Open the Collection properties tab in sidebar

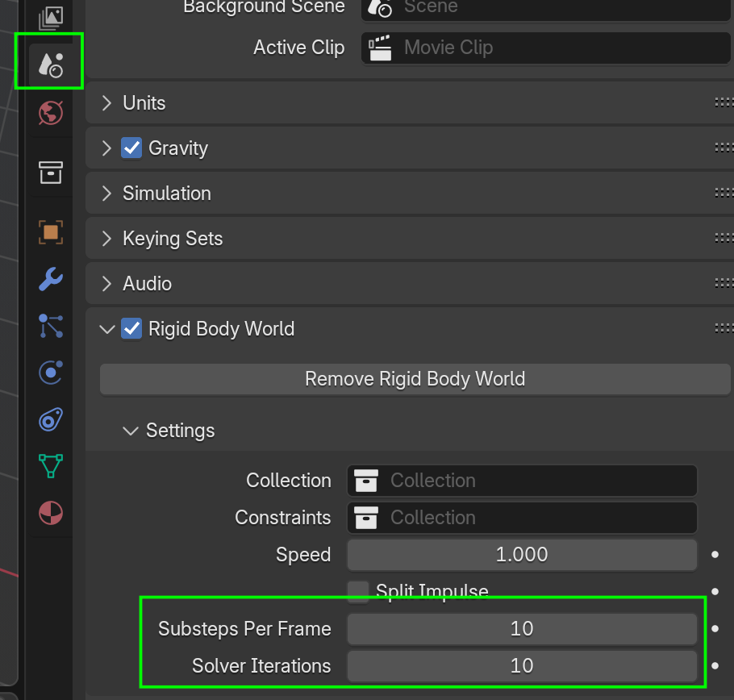tap(51, 173)
